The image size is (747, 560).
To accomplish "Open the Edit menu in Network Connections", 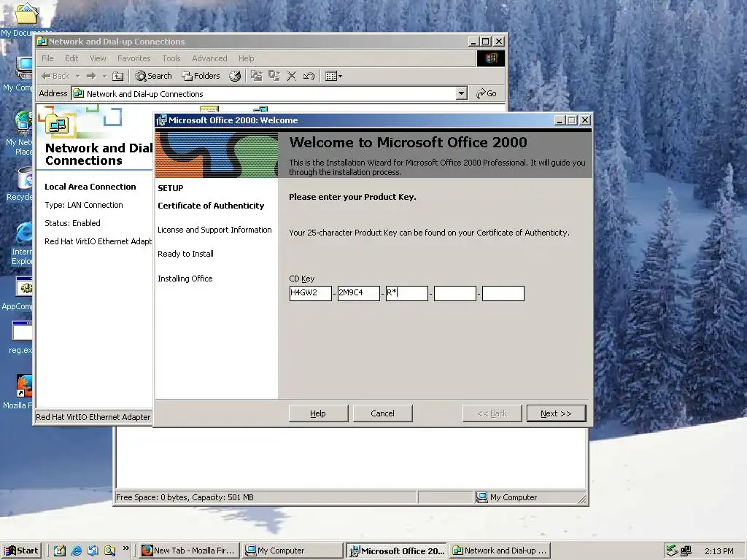I will 71,58.
